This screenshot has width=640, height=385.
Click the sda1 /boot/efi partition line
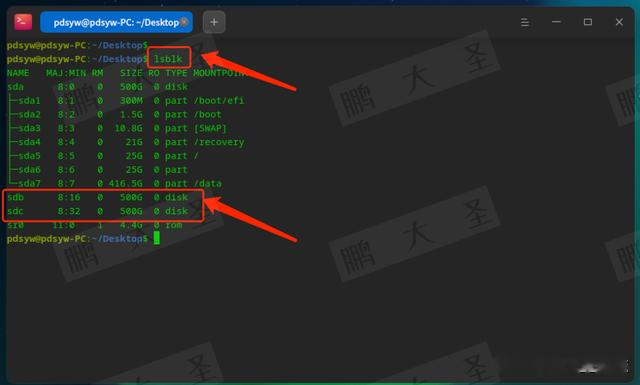[127, 101]
